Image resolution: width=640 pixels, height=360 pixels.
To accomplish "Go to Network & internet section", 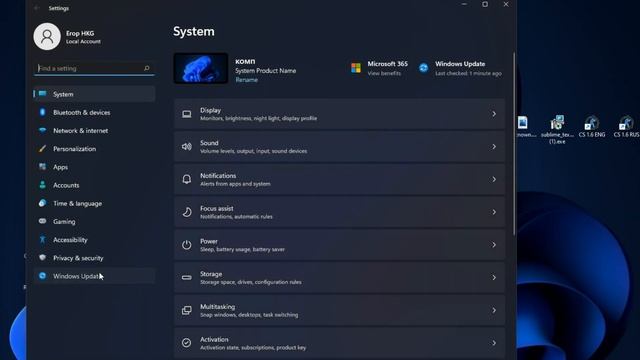I will (94, 131).
